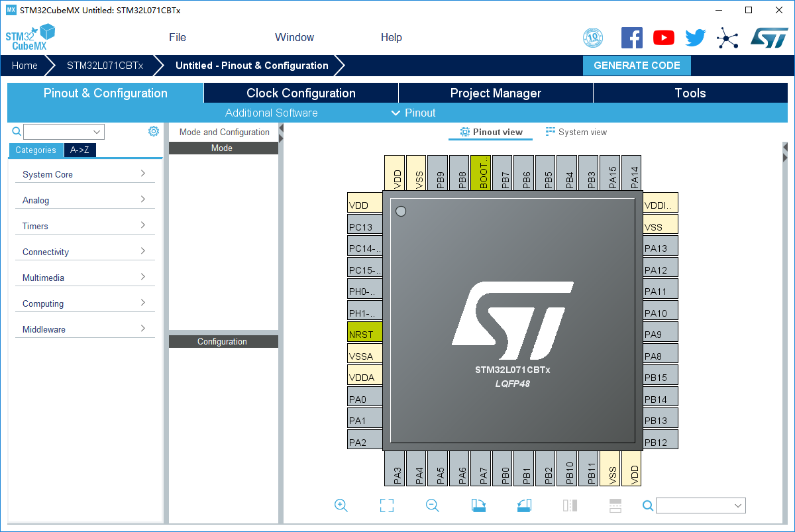Click the horizontal split view icon
This screenshot has height=532, width=795.
[615, 505]
